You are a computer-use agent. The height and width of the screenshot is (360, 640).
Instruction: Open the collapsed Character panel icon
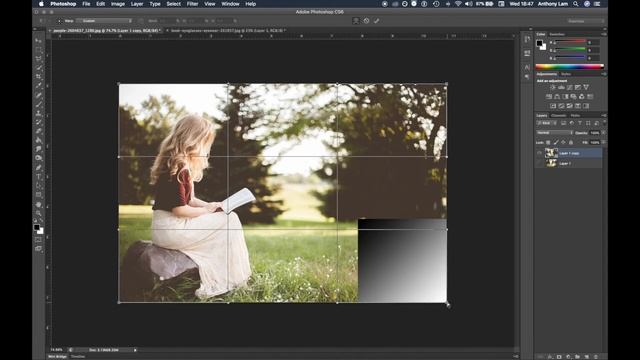[527, 67]
